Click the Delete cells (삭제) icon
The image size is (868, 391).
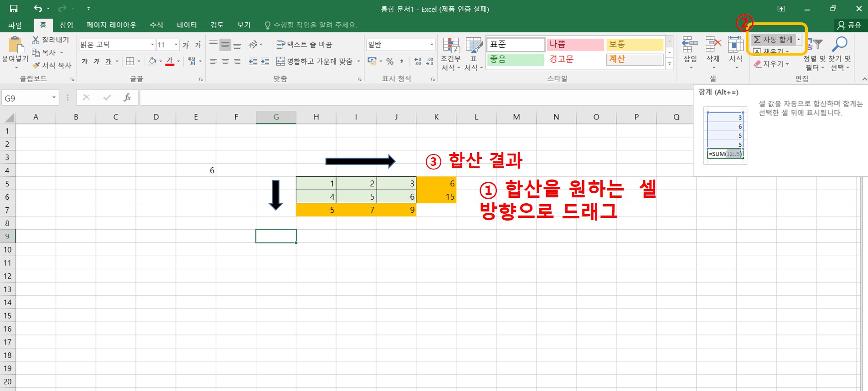(x=713, y=45)
